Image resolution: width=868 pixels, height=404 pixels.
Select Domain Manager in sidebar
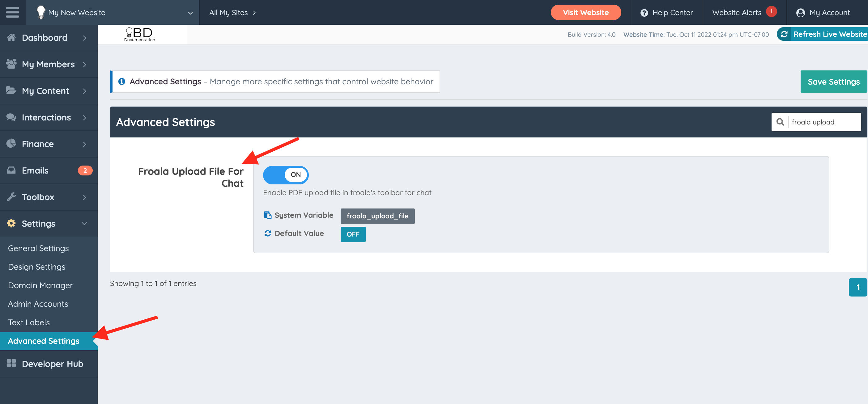click(40, 285)
